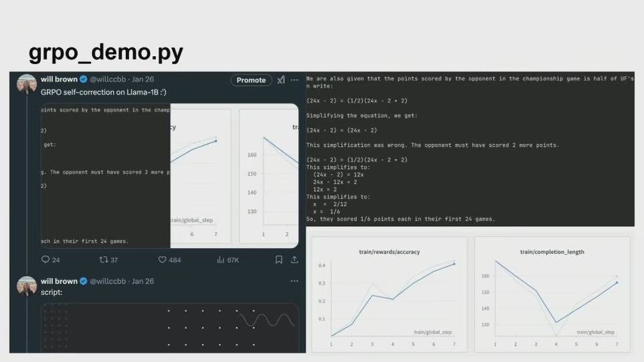The image size is (644, 362).
Task: Click the Promote button
Action: click(x=251, y=80)
